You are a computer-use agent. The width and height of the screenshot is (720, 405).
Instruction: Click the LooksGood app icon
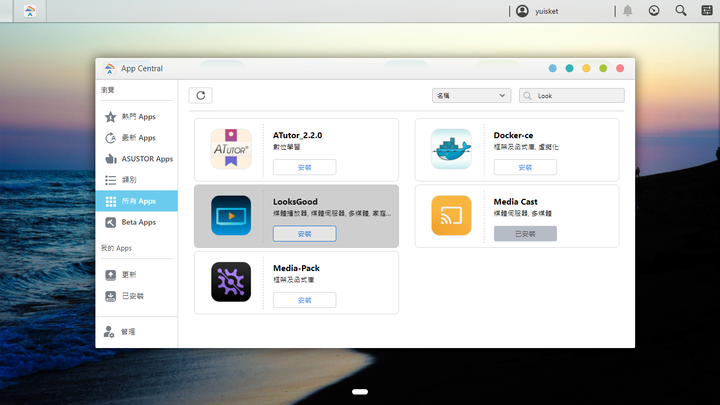coord(231,215)
